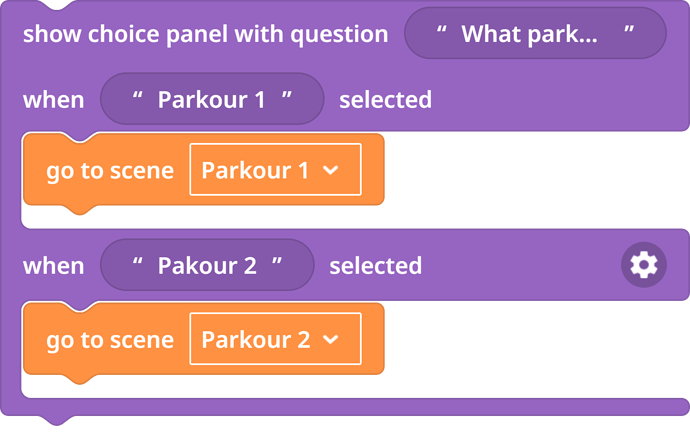Screen dimensions: 690x438
Task: Click the "selected" label after Parkour 1
Action: [385, 99]
